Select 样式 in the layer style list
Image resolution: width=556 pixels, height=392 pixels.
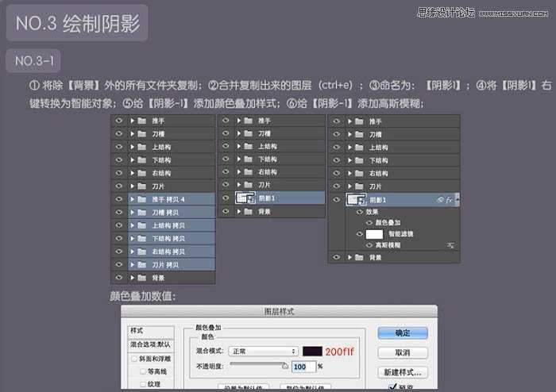coord(151,331)
